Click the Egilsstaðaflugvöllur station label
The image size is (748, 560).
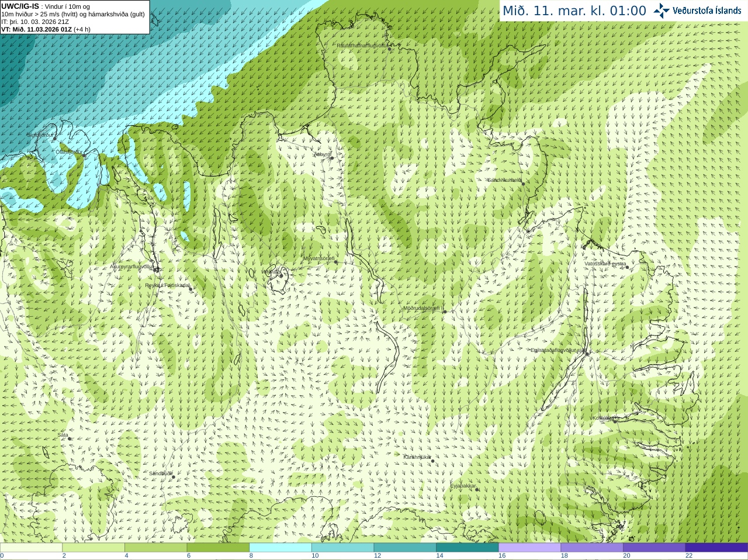[558, 350]
